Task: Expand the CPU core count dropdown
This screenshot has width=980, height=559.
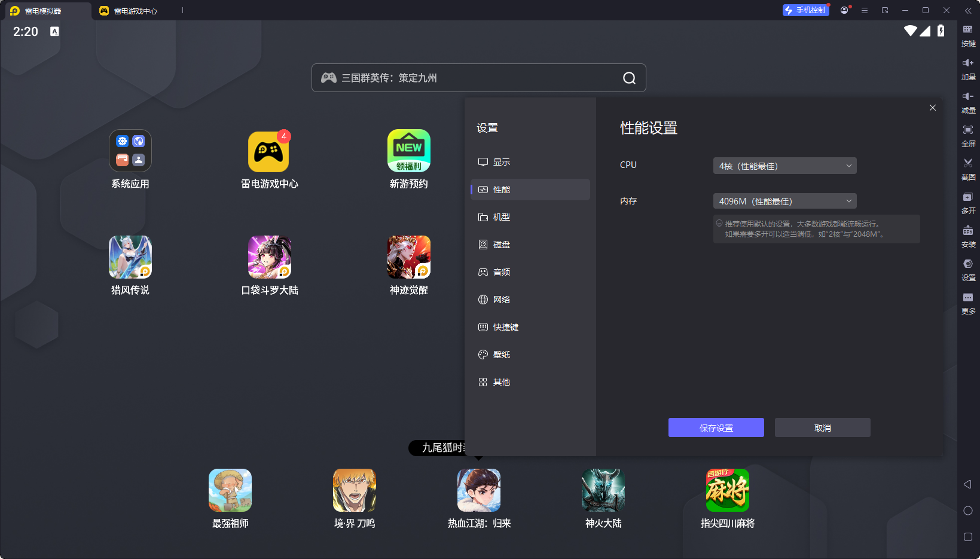Action: pos(784,166)
